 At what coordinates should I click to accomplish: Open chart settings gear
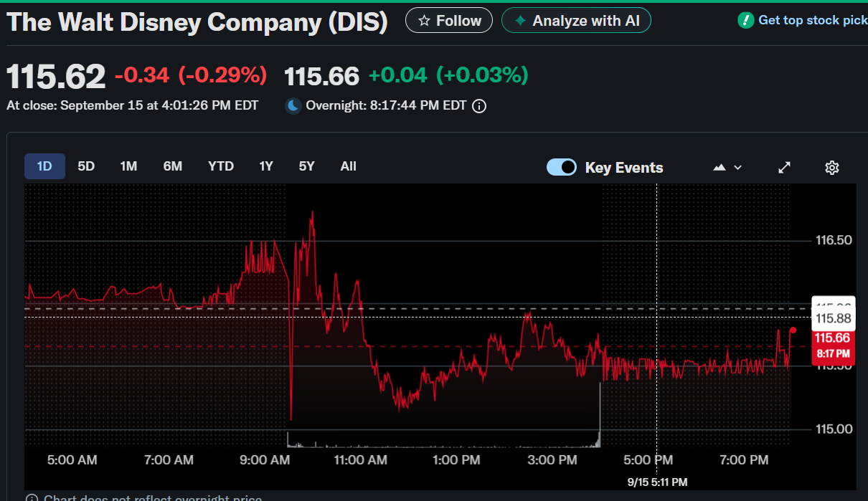click(832, 167)
